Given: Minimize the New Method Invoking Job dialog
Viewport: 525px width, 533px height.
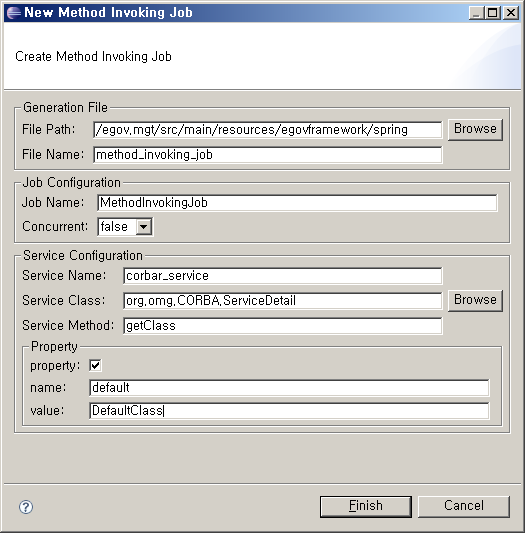Looking at the screenshot, I should point(476,13).
